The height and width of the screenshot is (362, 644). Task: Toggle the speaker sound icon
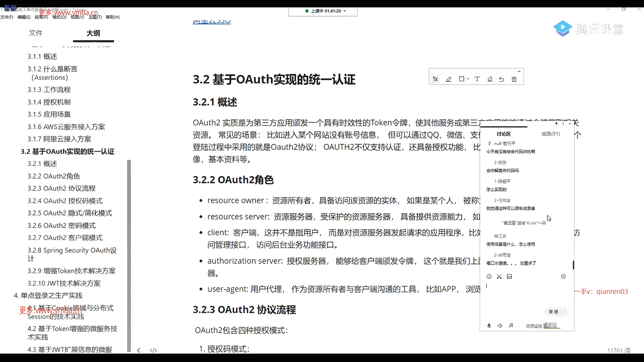[x=500, y=326]
